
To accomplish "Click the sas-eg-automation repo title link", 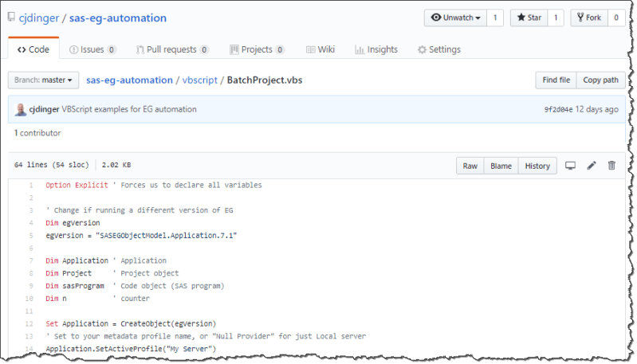I will [118, 18].
